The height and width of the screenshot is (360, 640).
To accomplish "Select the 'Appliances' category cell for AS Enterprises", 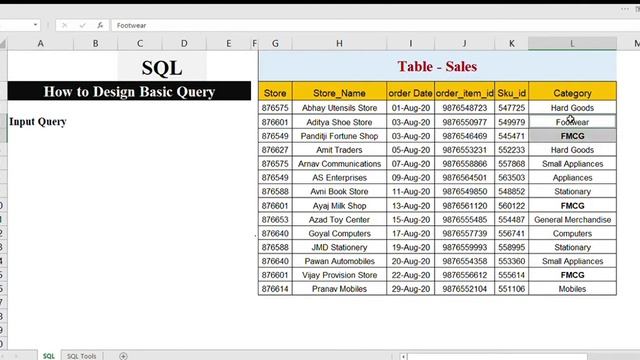I will [572, 178].
